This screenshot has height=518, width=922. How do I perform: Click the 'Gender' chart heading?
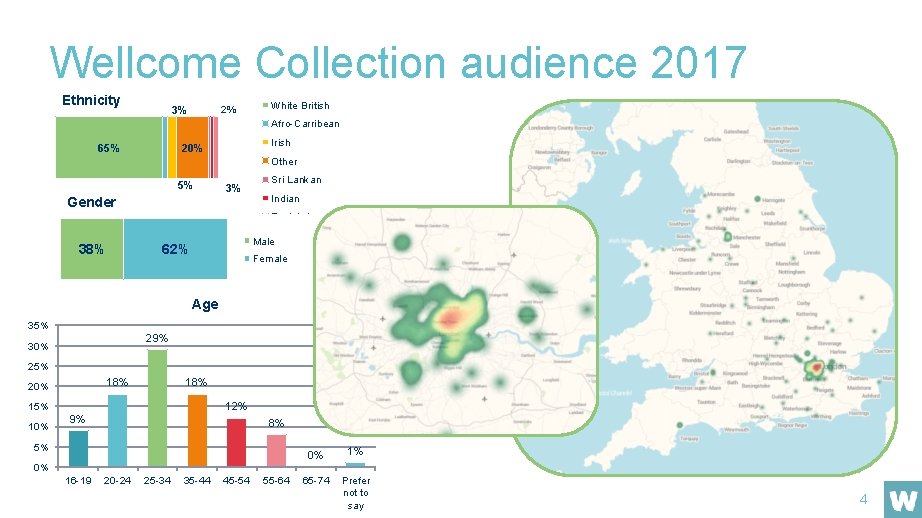click(91, 202)
